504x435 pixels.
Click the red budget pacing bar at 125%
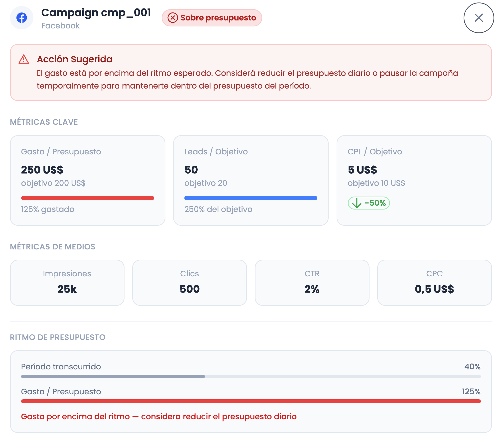(x=251, y=401)
